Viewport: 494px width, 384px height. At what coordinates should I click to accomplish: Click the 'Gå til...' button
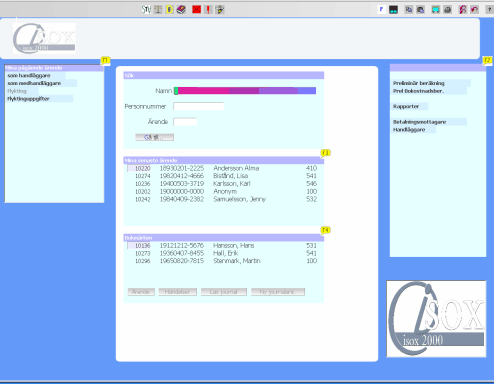pyautogui.click(x=154, y=137)
